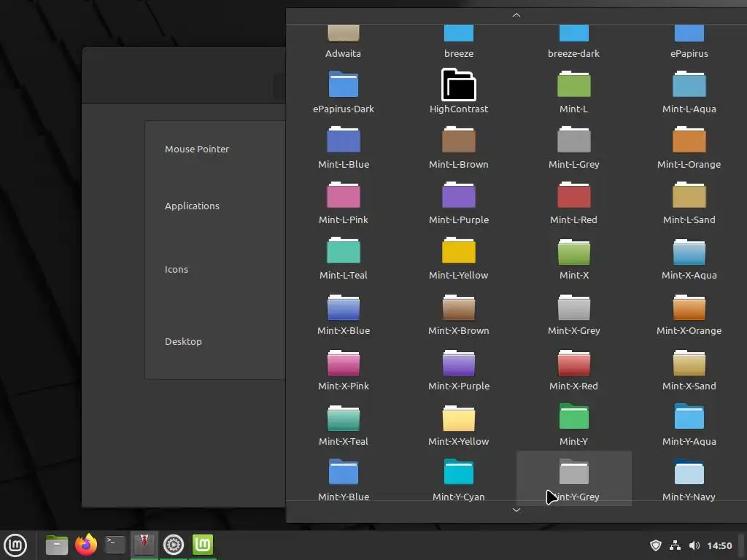Click the Mouse Pointer label in Themes window
The width and height of the screenshot is (747, 560).
pyautogui.click(x=197, y=149)
